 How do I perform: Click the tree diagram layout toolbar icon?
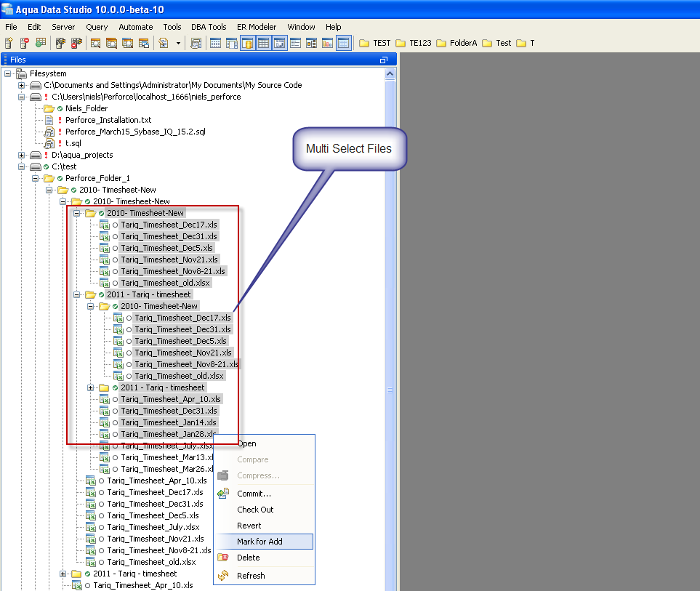point(312,43)
